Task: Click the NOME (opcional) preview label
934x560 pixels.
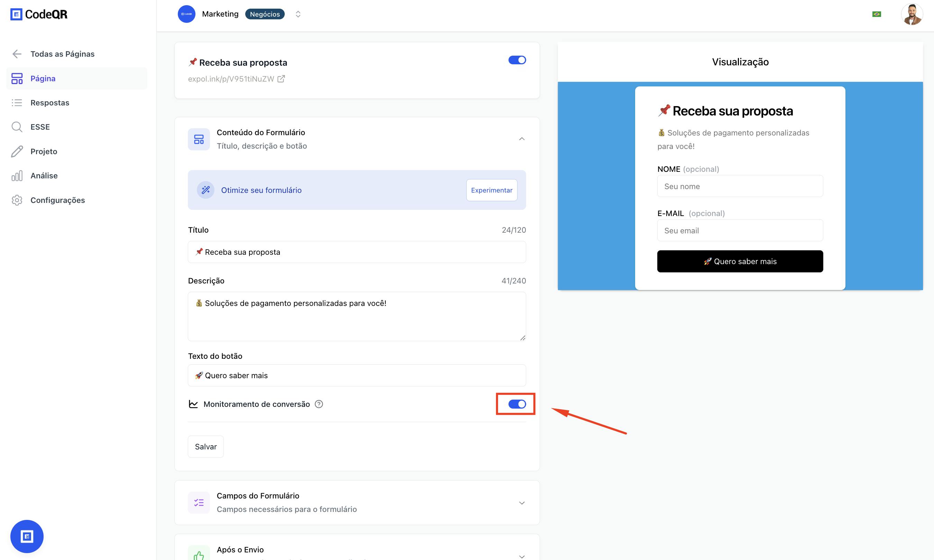Action: (688, 169)
